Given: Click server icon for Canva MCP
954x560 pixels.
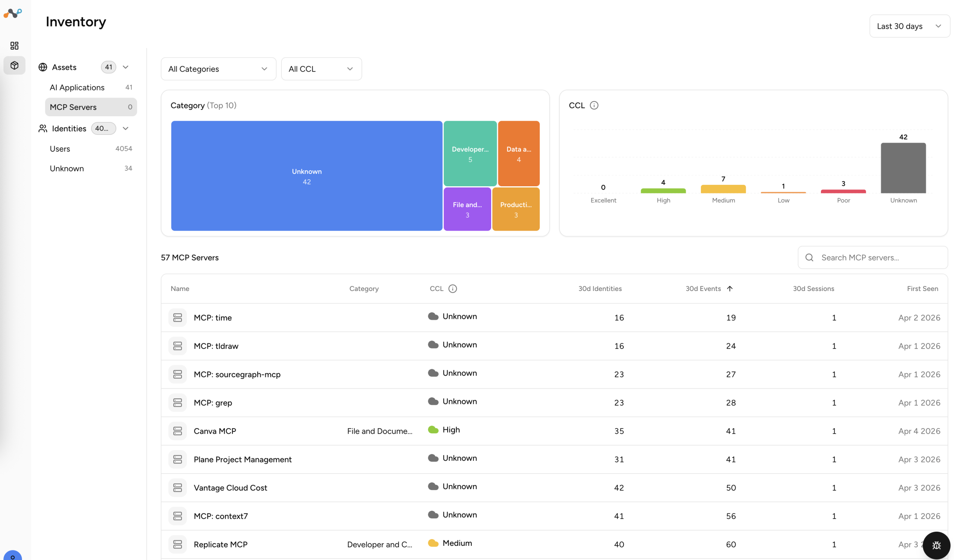Looking at the screenshot, I should (177, 431).
